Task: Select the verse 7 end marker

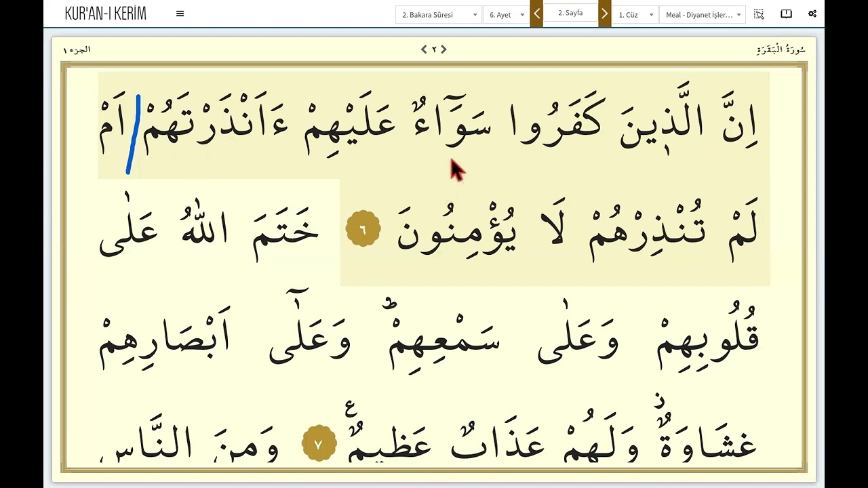Action: [x=319, y=444]
